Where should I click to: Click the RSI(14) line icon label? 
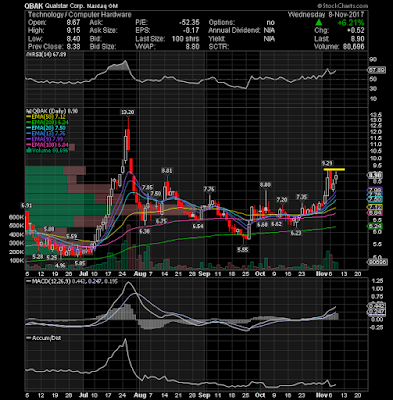pyautogui.click(x=28, y=54)
